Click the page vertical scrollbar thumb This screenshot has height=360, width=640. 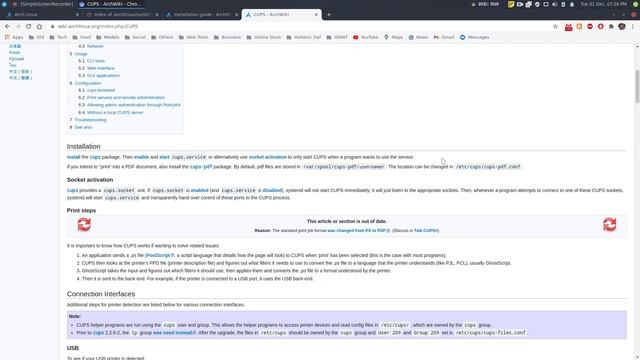pyautogui.click(x=637, y=87)
